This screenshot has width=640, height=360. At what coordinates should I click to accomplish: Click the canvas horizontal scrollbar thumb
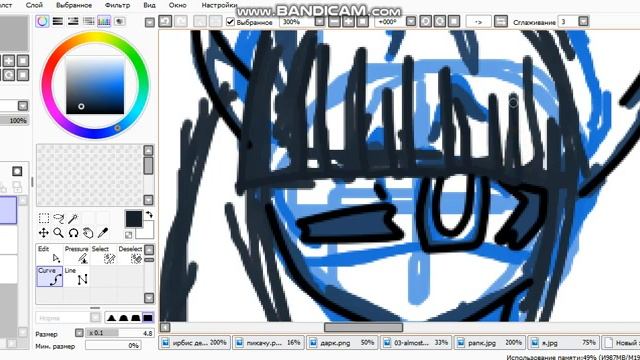tap(363, 327)
